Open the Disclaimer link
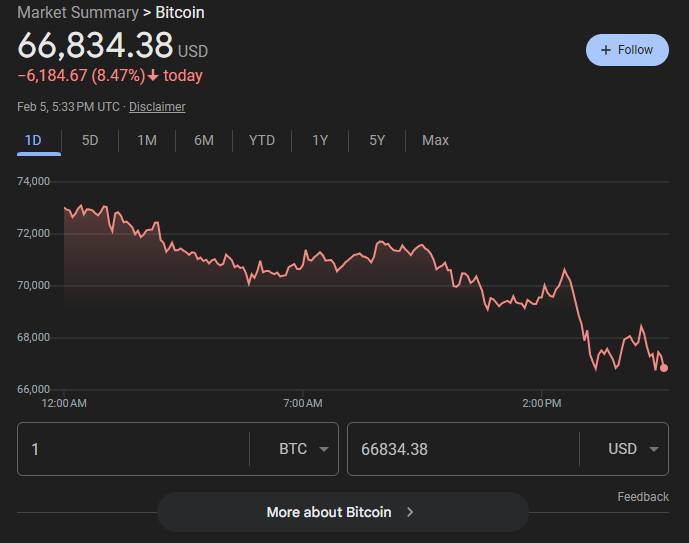Viewport: 689px width, 543px height. pyautogui.click(x=157, y=107)
